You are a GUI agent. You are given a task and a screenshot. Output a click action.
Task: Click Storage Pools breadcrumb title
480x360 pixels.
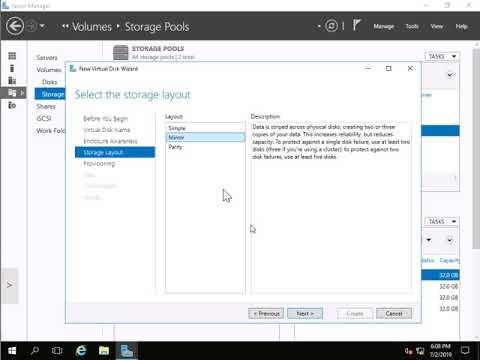click(x=157, y=27)
